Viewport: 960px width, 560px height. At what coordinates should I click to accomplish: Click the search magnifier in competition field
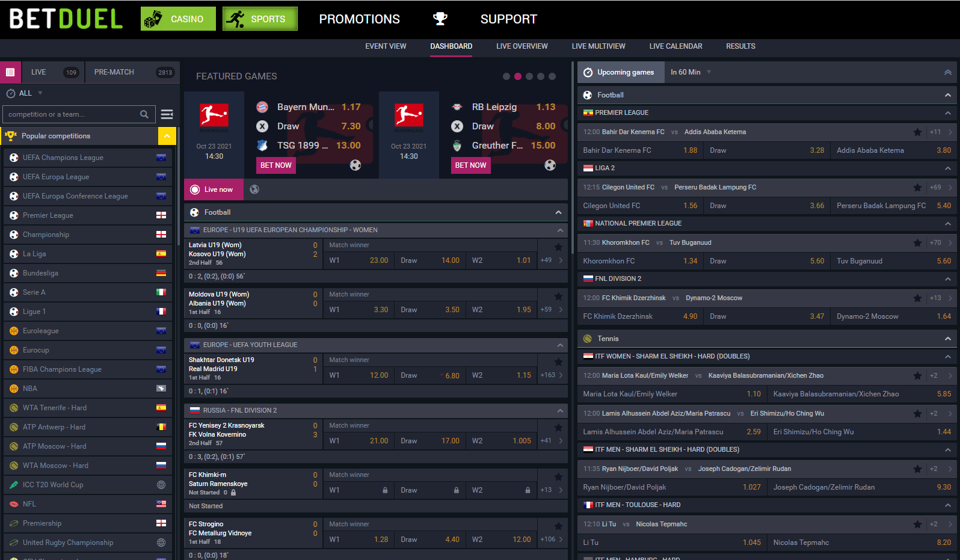pyautogui.click(x=144, y=114)
